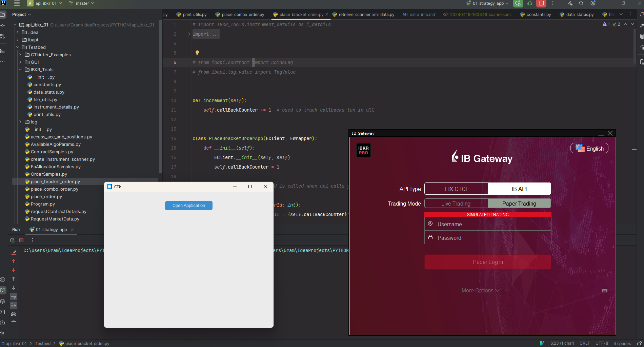Screen dimensions: 644x347
Task: Open the IDE settings gear icon
Action: pos(593,3)
